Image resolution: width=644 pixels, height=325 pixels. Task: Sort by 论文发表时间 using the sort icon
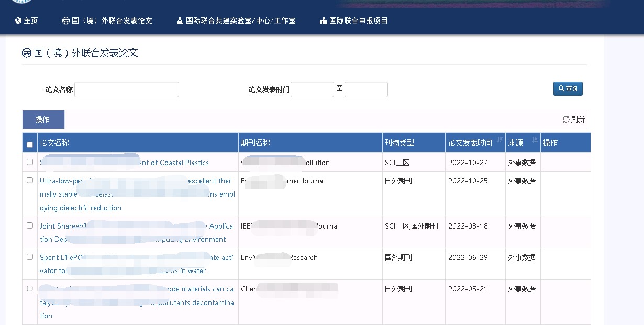[499, 139]
